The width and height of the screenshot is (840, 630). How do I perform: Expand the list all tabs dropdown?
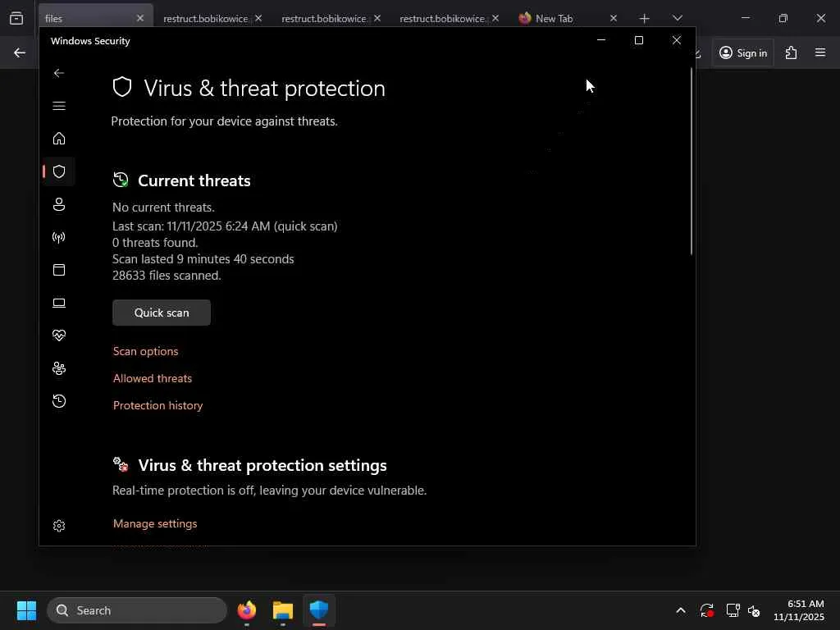click(677, 18)
